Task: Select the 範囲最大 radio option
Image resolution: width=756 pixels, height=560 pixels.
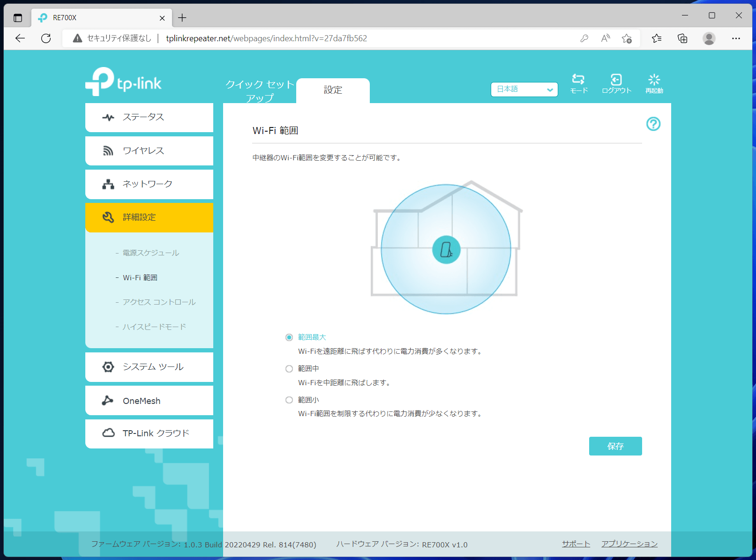Action: coord(289,337)
